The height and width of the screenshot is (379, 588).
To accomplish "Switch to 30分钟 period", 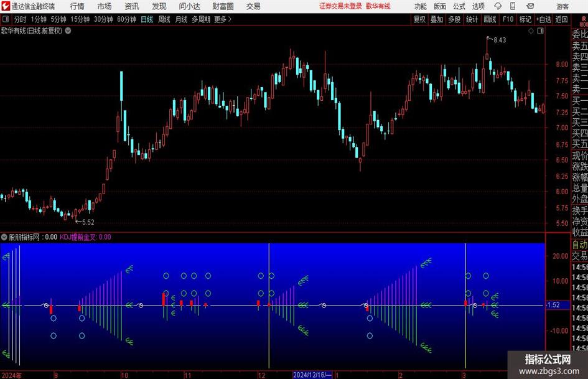I will click(103, 19).
